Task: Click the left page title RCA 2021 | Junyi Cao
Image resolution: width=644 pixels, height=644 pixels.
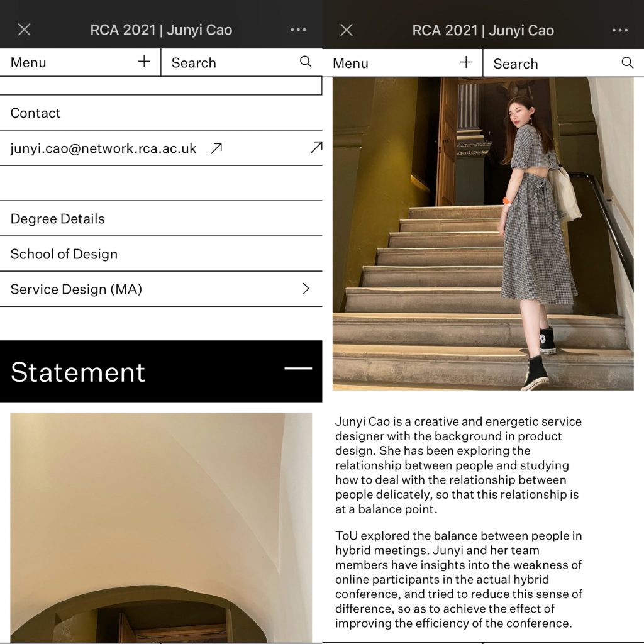Action: point(161,30)
